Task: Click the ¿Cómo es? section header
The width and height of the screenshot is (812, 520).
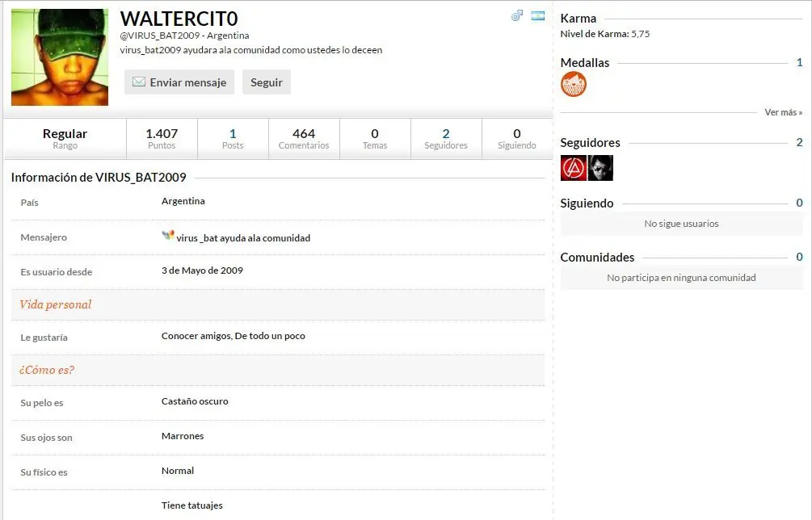Action: coord(47,370)
